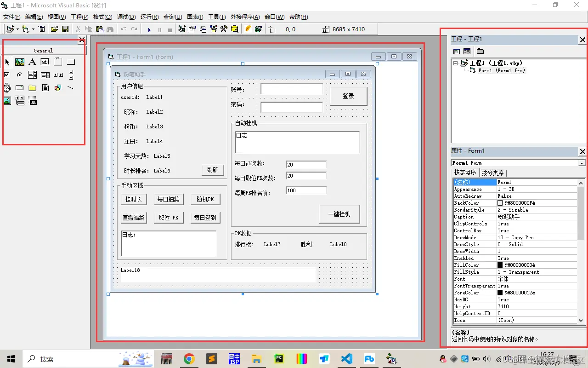Select the Timer control tool
This screenshot has width=588, height=368.
[x=7, y=87]
